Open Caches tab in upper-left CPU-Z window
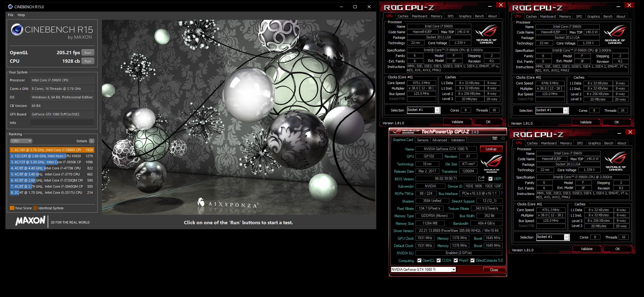 403,16
